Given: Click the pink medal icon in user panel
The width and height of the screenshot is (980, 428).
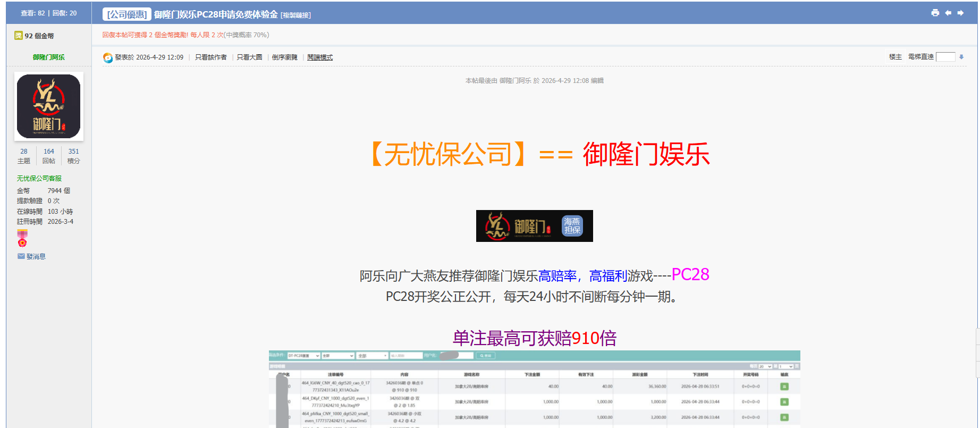Looking at the screenshot, I should [22, 239].
